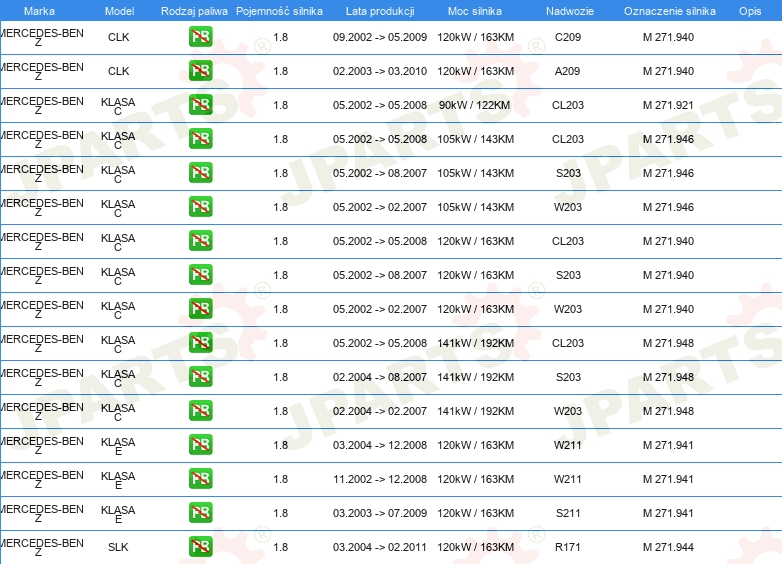Click KLASA E model in the S211 row
The width and height of the screenshot is (782, 564).
click(118, 514)
